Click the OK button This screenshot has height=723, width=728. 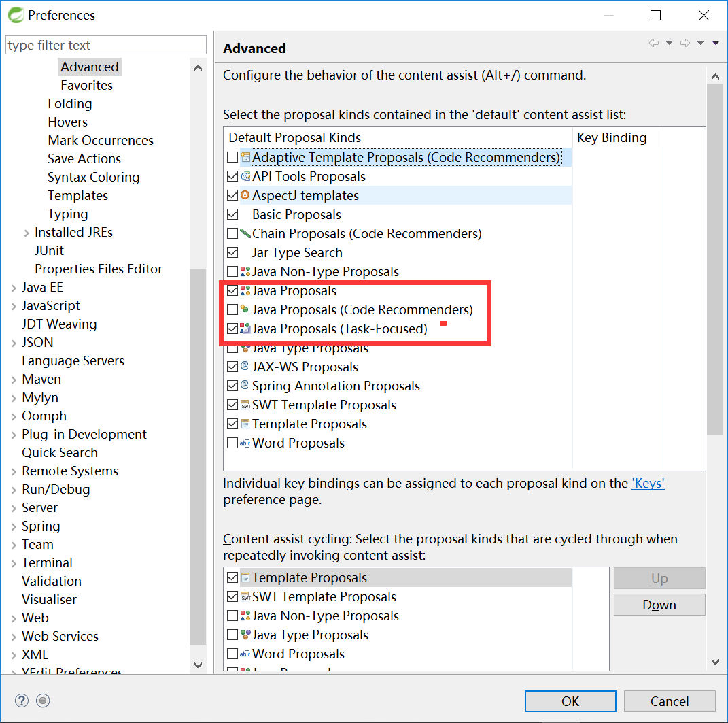pos(570,701)
